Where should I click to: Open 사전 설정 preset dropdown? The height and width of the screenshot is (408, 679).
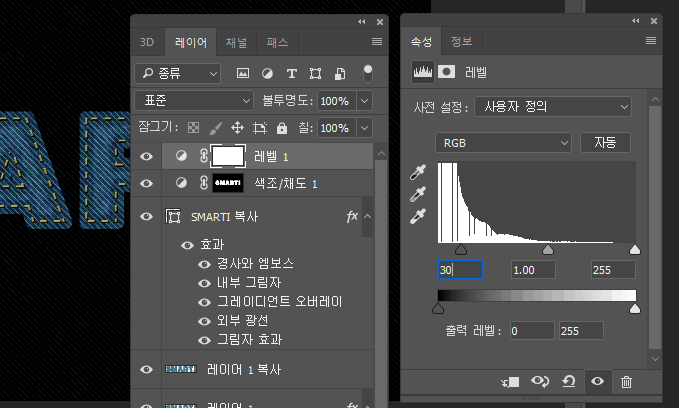[553, 107]
